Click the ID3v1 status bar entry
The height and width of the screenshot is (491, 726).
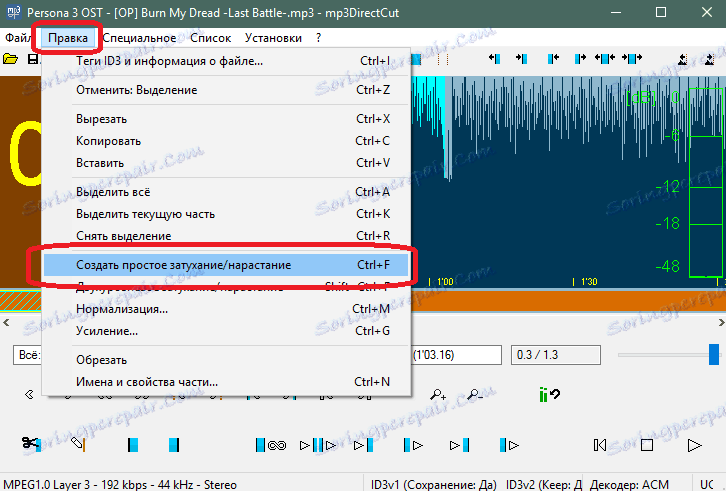pyautogui.click(x=433, y=485)
